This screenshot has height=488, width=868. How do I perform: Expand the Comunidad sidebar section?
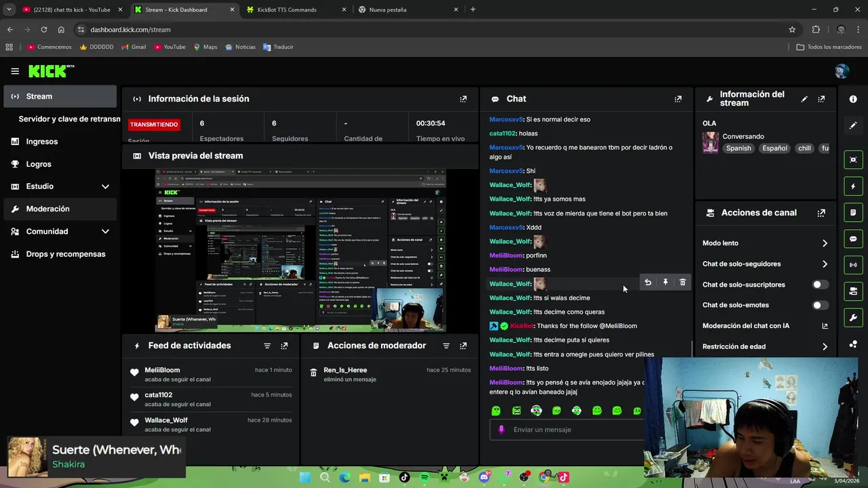[105, 232]
